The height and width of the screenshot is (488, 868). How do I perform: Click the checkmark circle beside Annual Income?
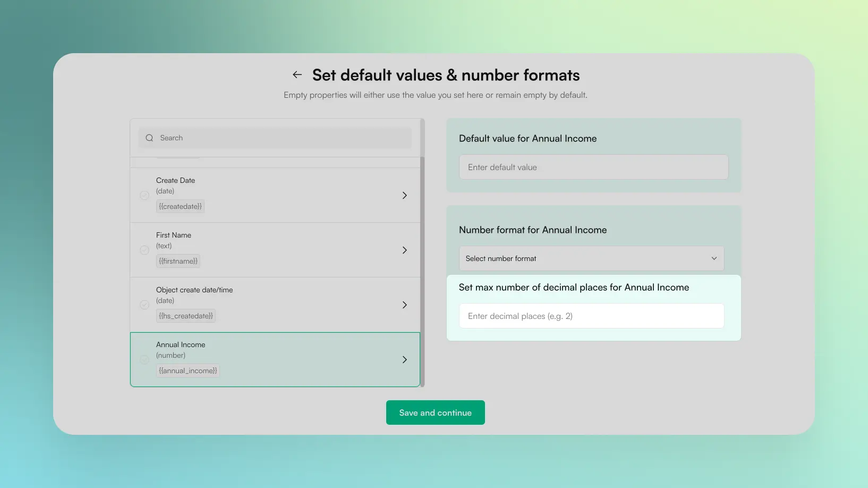(x=144, y=359)
